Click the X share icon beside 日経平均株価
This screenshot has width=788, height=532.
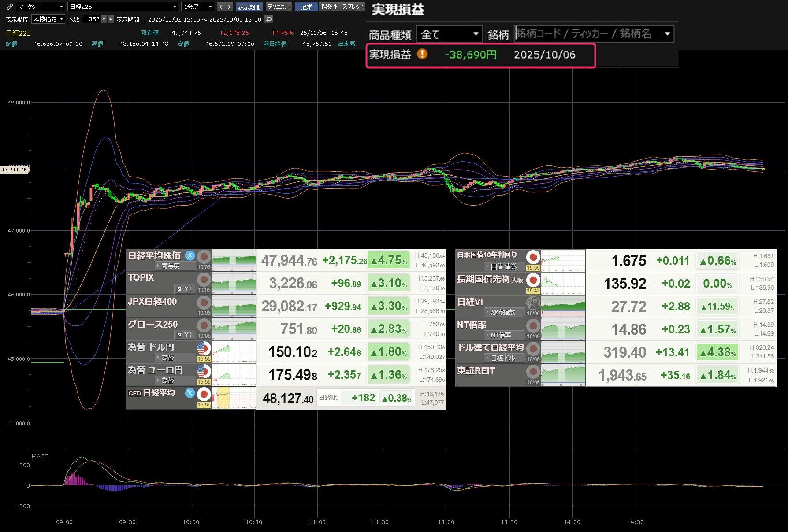pos(190,255)
